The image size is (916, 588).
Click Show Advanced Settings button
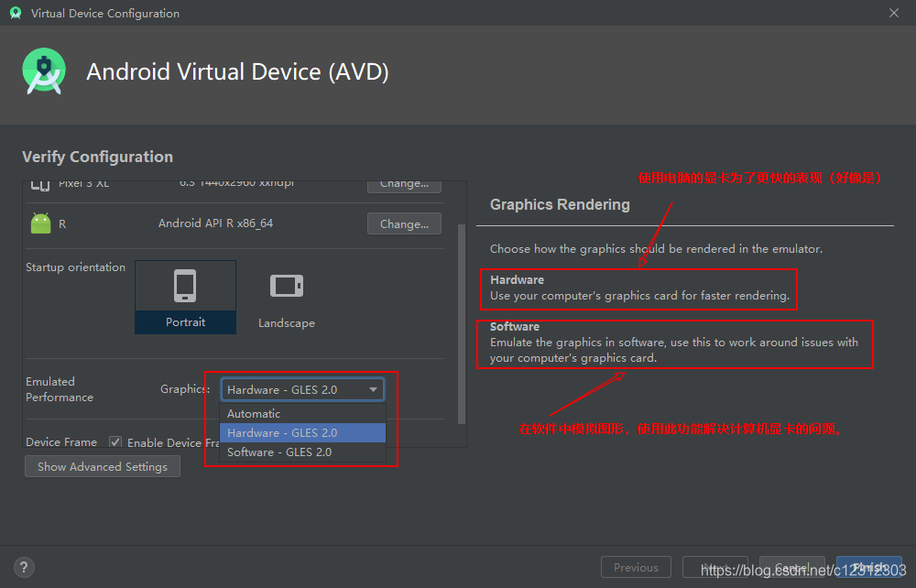pos(103,466)
